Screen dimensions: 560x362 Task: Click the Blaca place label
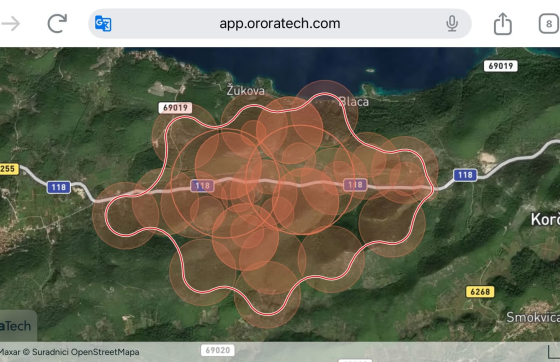[x=354, y=102]
